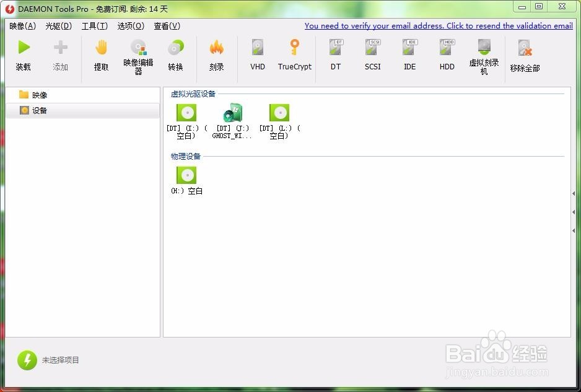The width and height of the screenshot is (581, 392).
Task: Click the top arrow on right edge
Action: 574,193
